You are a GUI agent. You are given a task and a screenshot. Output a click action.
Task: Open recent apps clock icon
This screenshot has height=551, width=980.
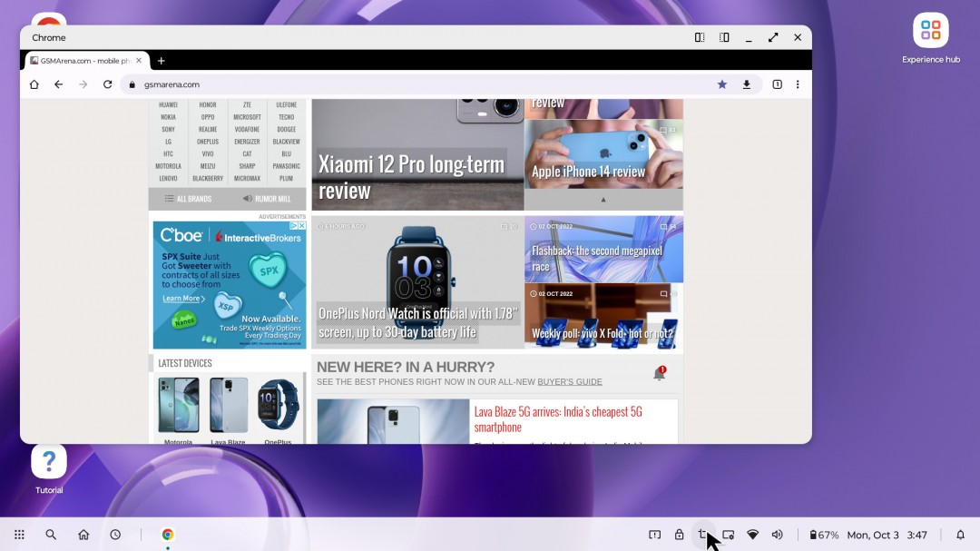[115, 535]
